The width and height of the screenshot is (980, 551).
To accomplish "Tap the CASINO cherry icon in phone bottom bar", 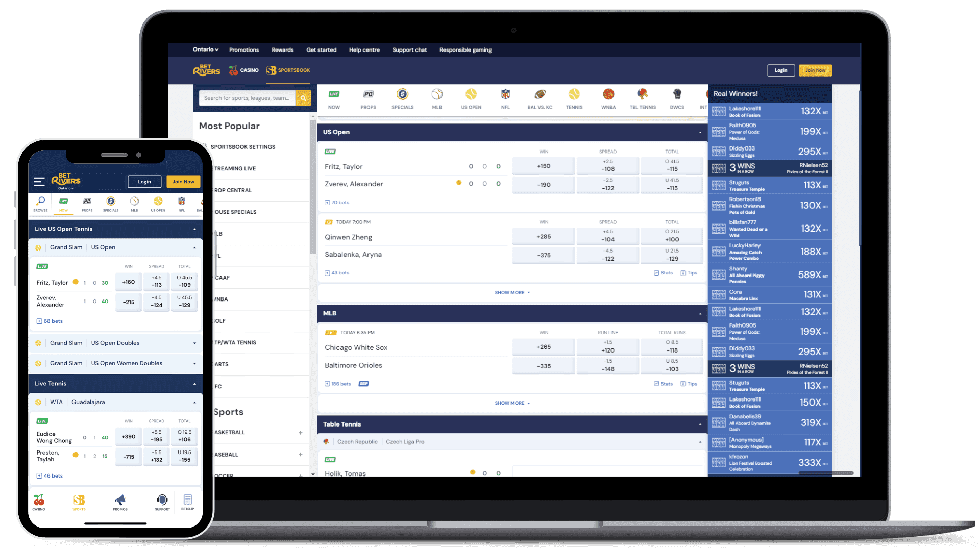I will (39, 503).
